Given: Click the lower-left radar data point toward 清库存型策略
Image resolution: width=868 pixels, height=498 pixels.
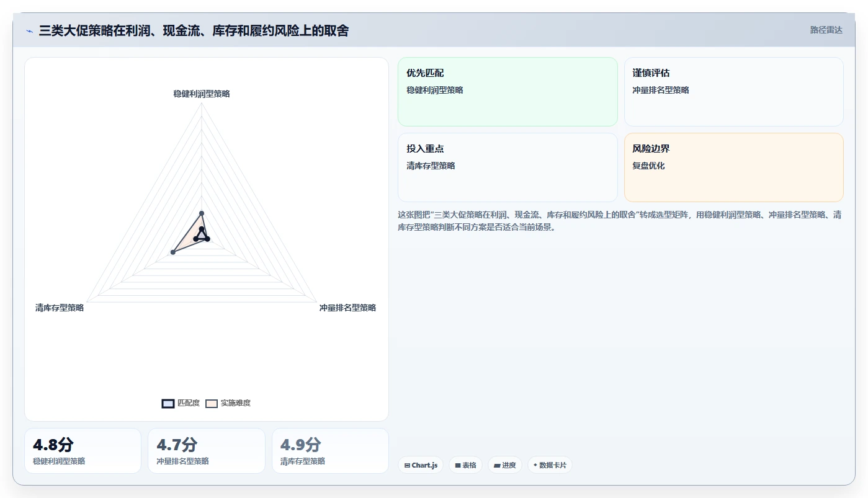Looking at the screenshot, I should 173,252.
